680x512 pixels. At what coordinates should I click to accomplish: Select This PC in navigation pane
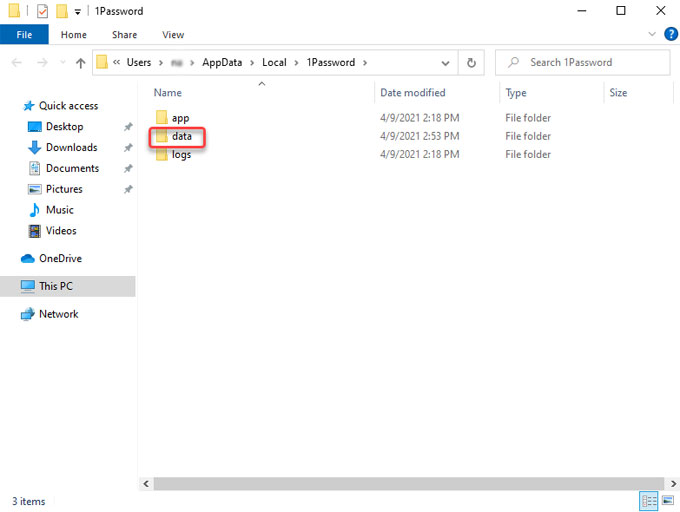(68, 286)
